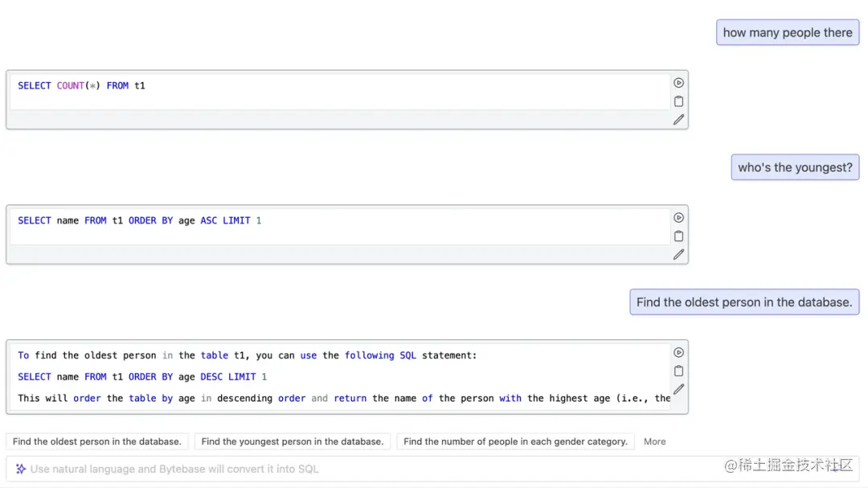Choose suggestion 'Find the oldest person in the database.'
868x488 pixels.
97,441
